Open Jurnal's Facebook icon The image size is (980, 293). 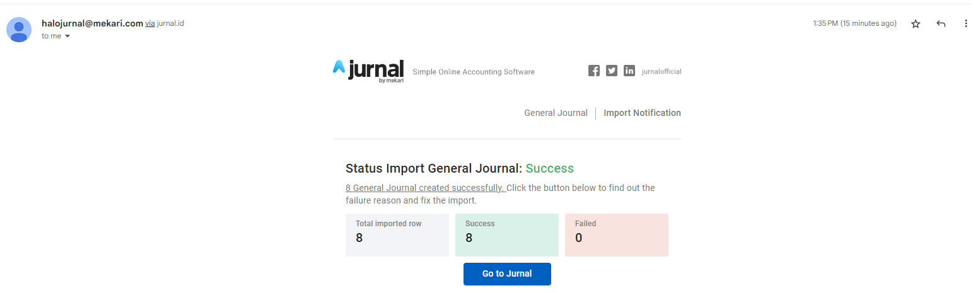[594, 71]
